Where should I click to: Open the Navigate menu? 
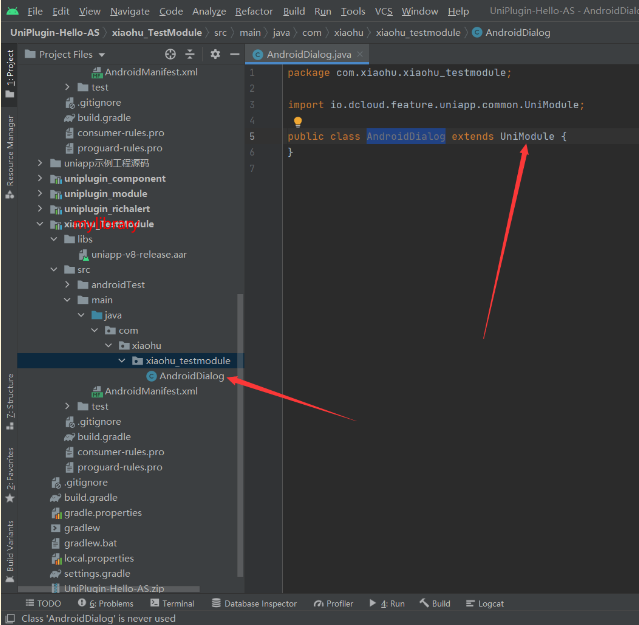tap(130, 11)
